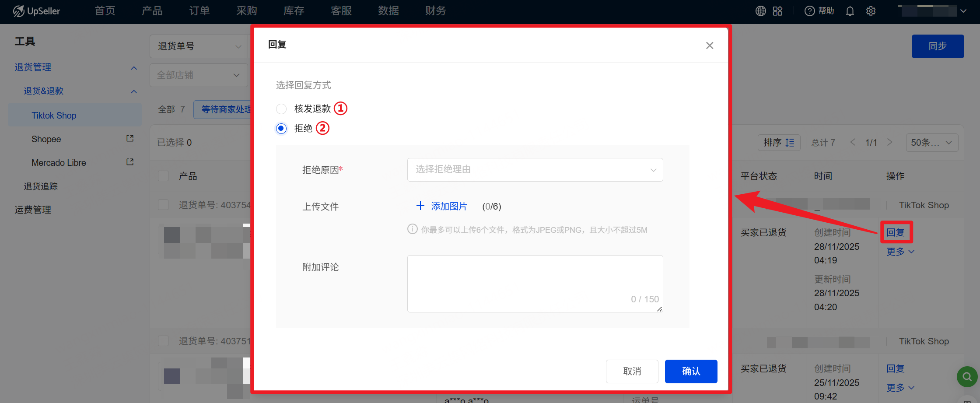This screenshot has height=403, width=980.
Task: Click the UpSeller logo
Action: pyautogui.click(x=37, y=11)
